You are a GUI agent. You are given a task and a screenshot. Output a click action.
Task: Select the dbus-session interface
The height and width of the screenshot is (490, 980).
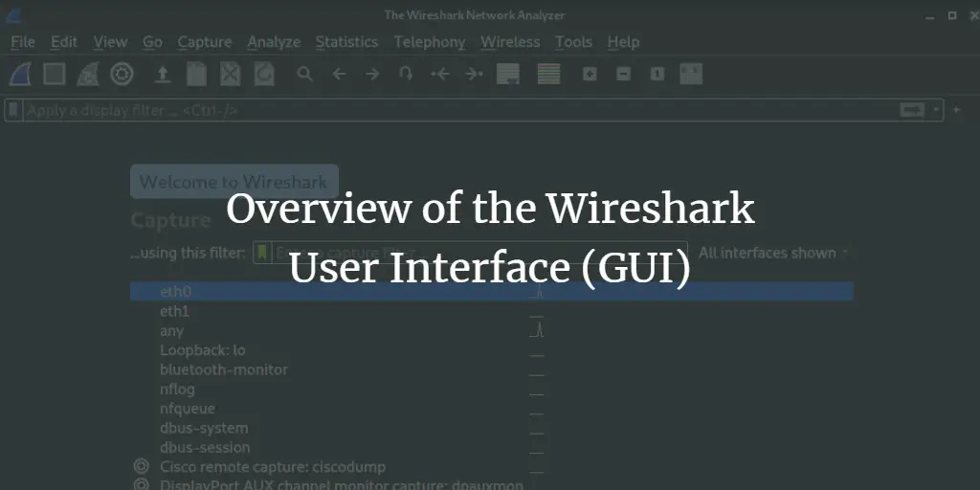pyautogui.click(x=491, y=447)
